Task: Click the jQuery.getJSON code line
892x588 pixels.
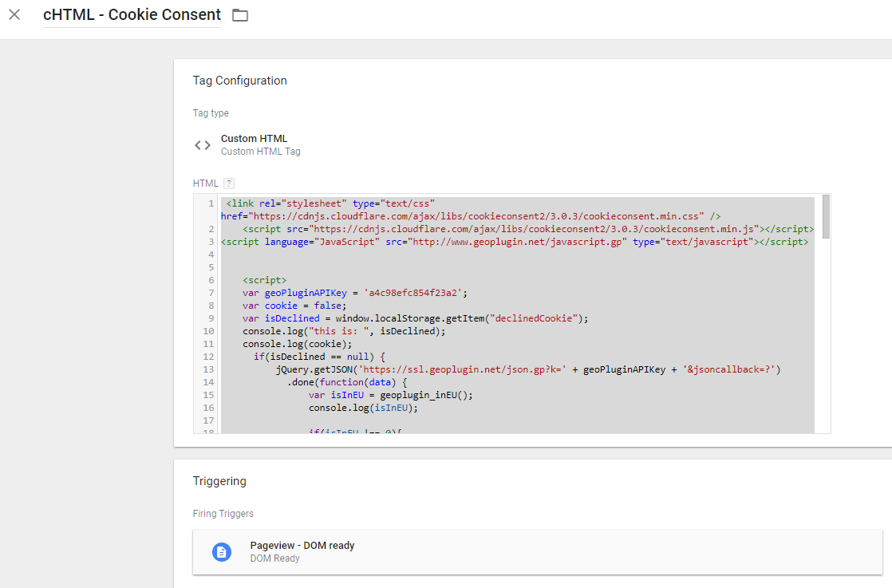Action: pyautogui.click(x=527, y=369)
